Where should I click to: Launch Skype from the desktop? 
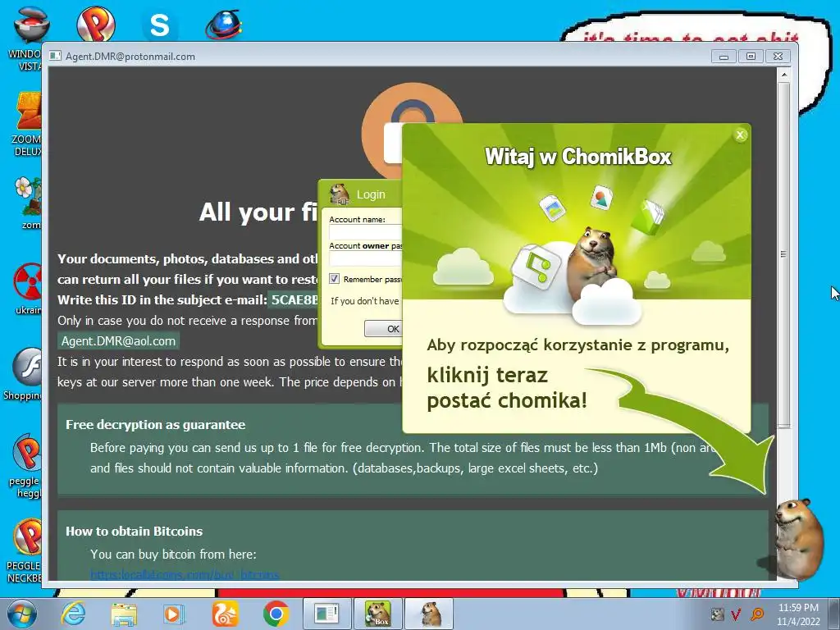pyautogui.click(x=159, y=25)
